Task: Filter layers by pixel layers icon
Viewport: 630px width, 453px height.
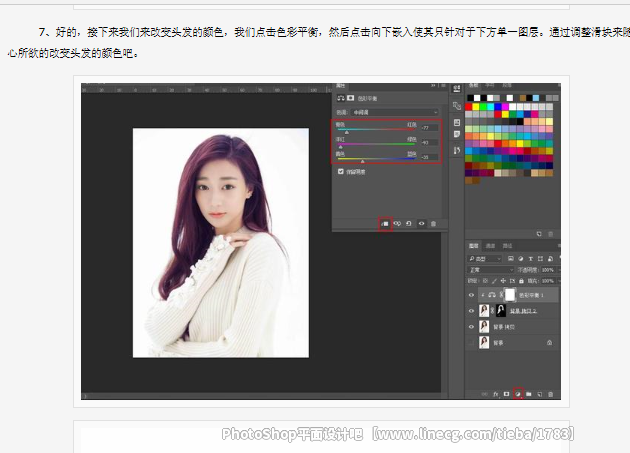Action: (x=511, y=258)
